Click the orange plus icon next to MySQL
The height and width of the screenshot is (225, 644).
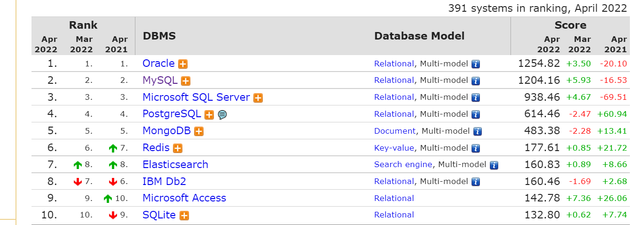point(186,81)
